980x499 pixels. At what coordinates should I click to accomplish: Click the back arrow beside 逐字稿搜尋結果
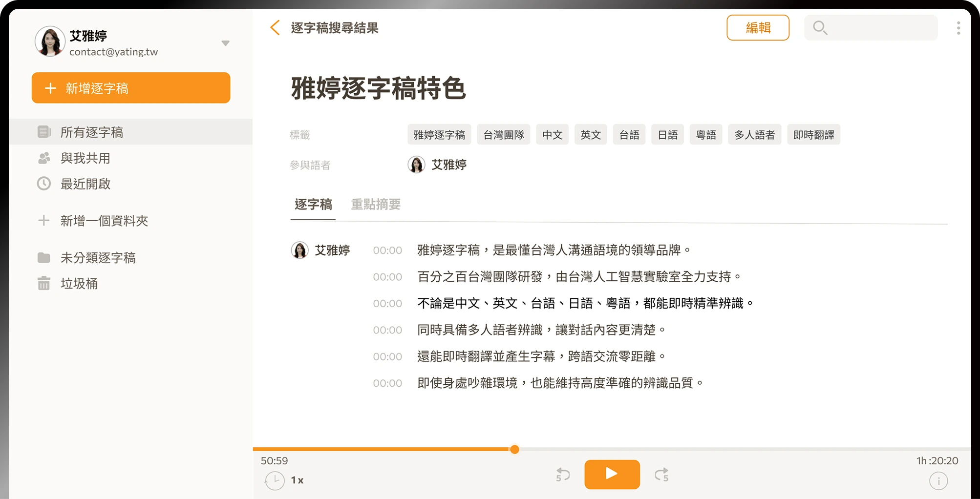275,28
